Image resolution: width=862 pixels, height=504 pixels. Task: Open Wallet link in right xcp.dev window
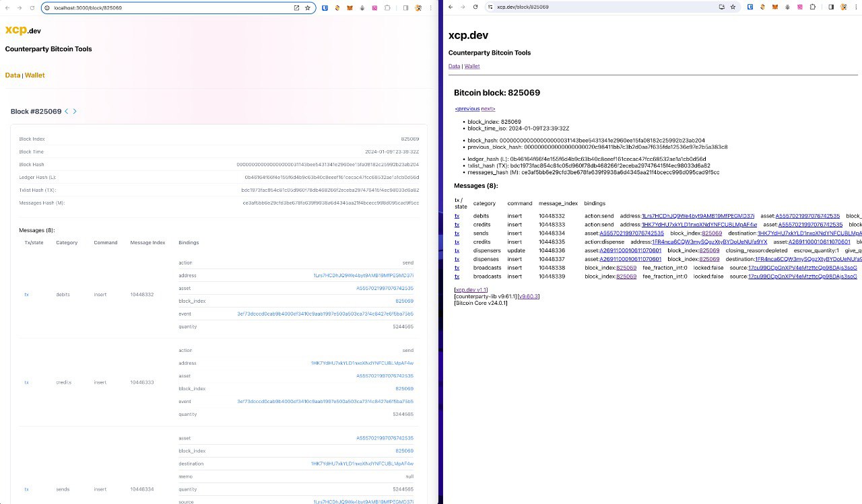[x=472, y=66]
